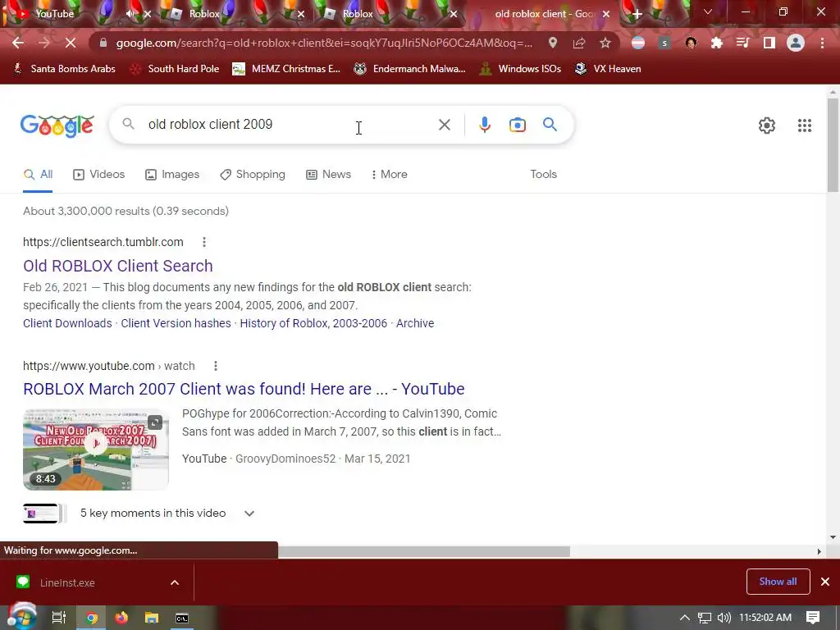Open the Endermanch Malwa... bookmark

pyautogui.click(x=410, y=69)
